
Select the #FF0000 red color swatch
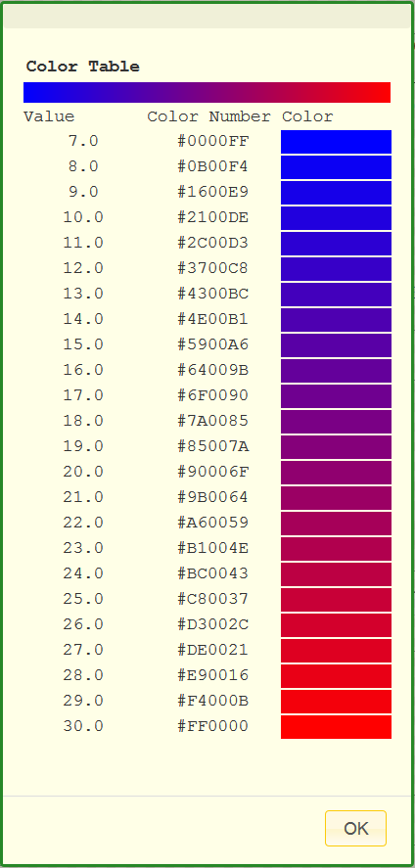336,727
